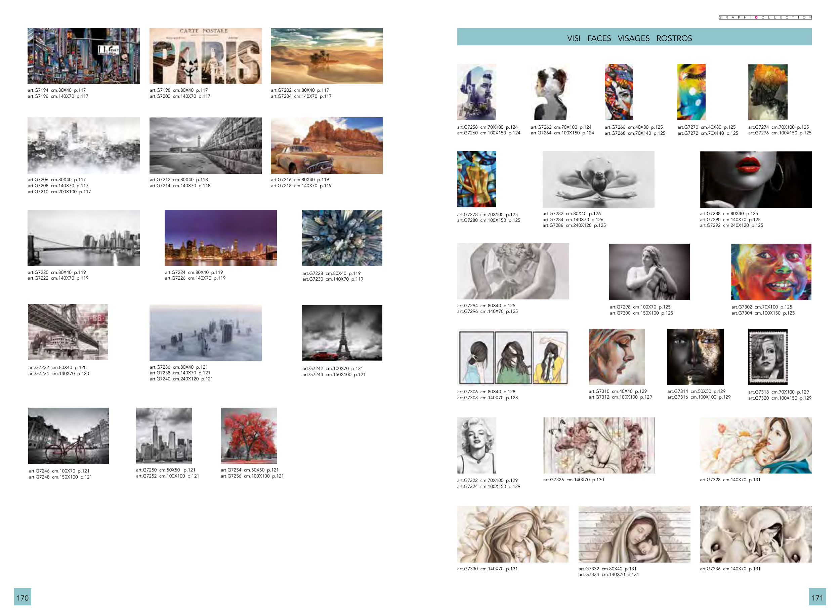Open the neon Times Square city artwork

[x=84, y=55]
